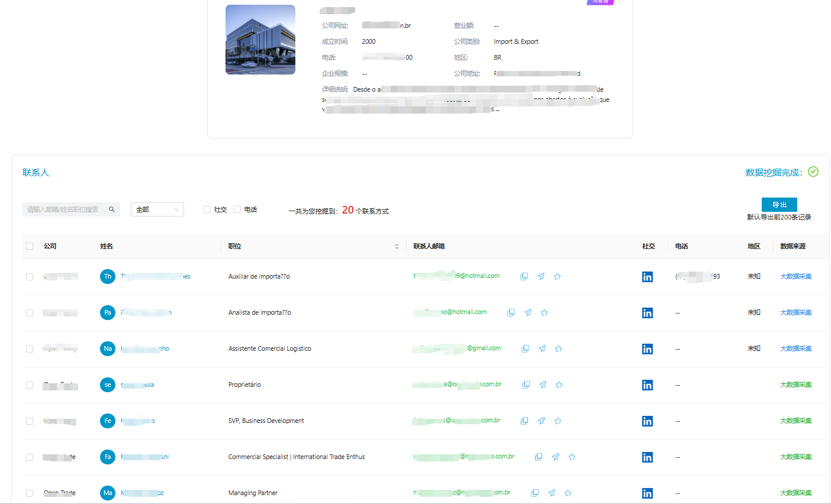Open the 全部 filter dropdown

(x=157, y=209)
